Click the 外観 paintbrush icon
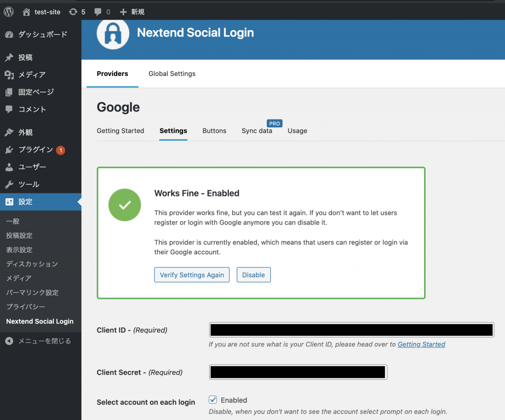The width and height of the screenshot is (505, 420). coord(9,132)
